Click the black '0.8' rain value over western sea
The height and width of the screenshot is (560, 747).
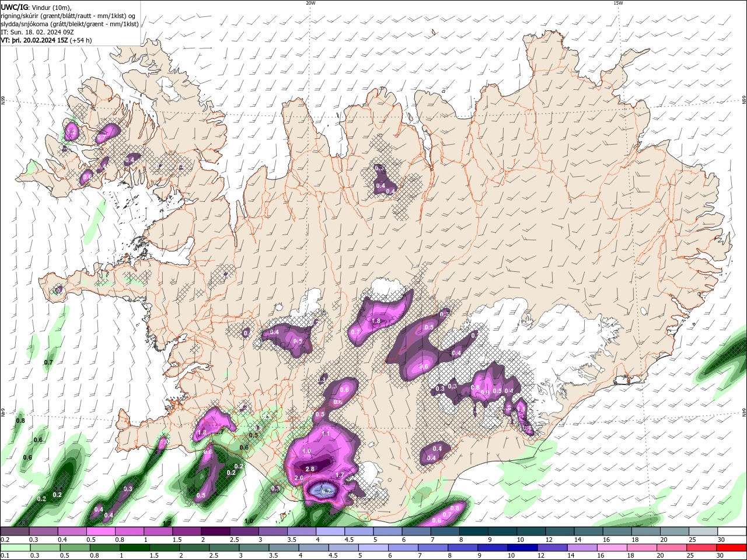(x=20, y=421)
